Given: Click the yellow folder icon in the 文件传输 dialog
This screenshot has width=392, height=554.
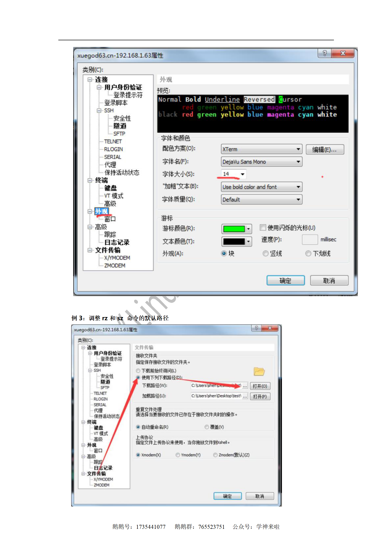Looking at the screenshot, I should pos(259,371).
